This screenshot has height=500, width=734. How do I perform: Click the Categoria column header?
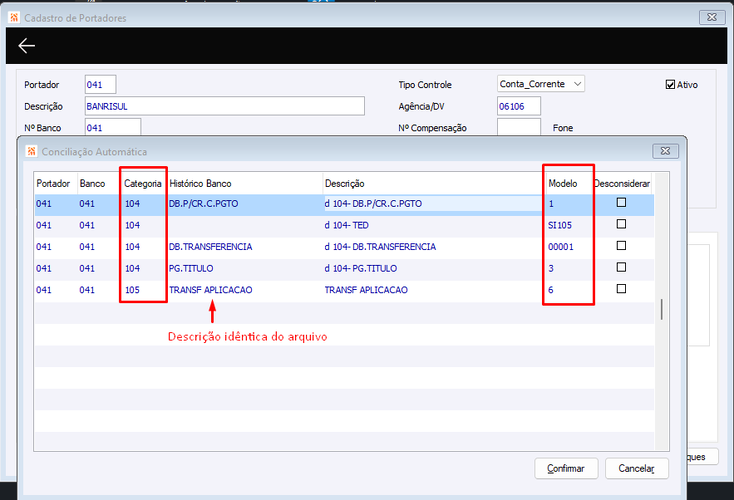coord(143,184)
